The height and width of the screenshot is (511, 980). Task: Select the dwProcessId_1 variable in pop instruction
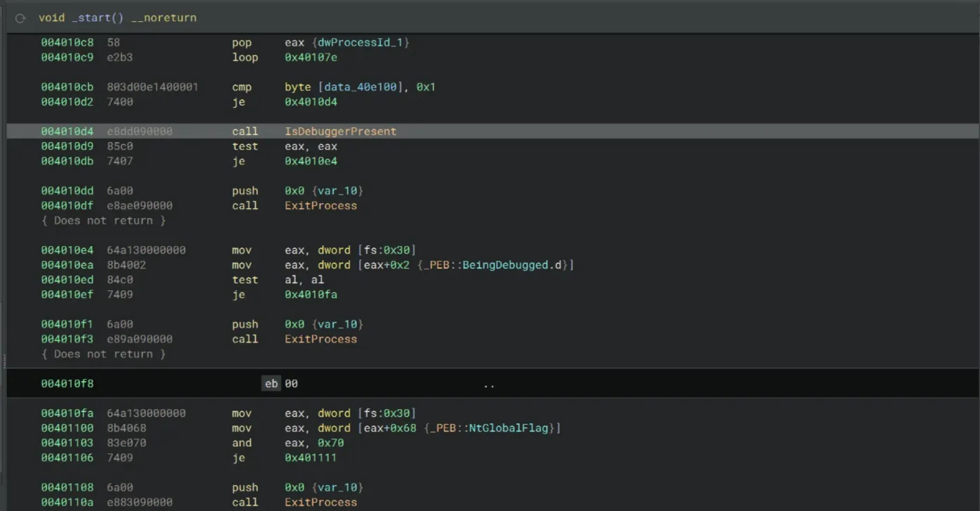coord(363,43)
